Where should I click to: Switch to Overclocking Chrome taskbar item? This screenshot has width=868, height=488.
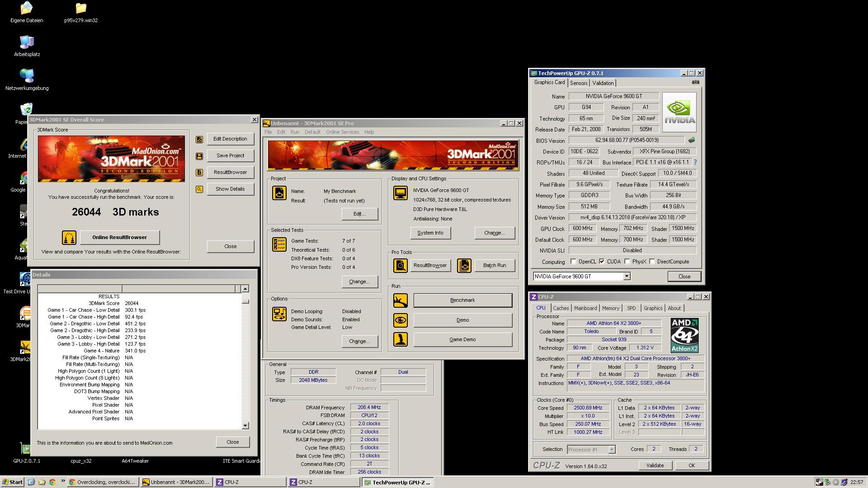(103, 482)
